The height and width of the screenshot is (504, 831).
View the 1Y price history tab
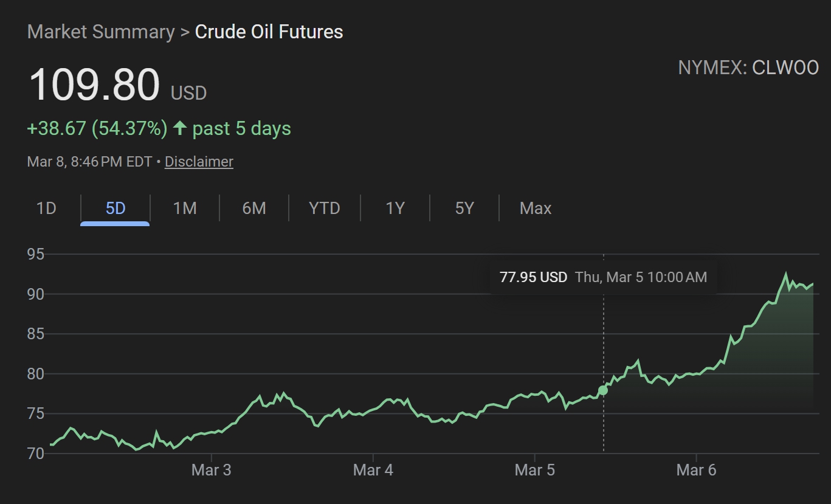tap(395, 209)
